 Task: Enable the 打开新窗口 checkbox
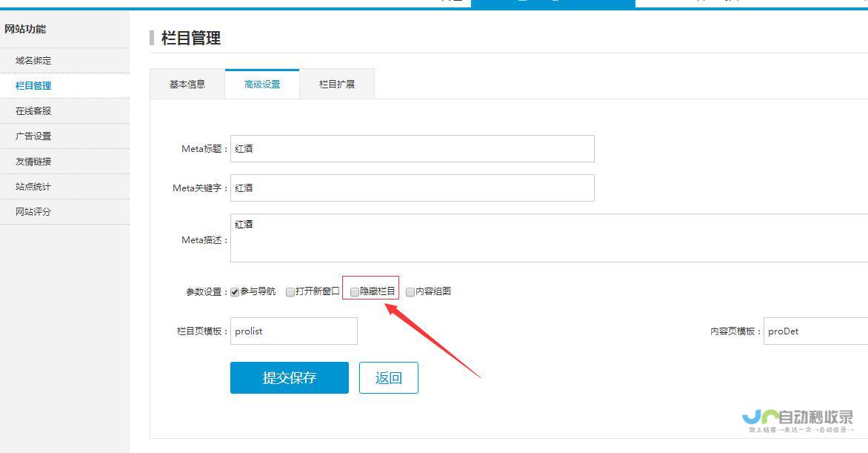coord(290,292)
